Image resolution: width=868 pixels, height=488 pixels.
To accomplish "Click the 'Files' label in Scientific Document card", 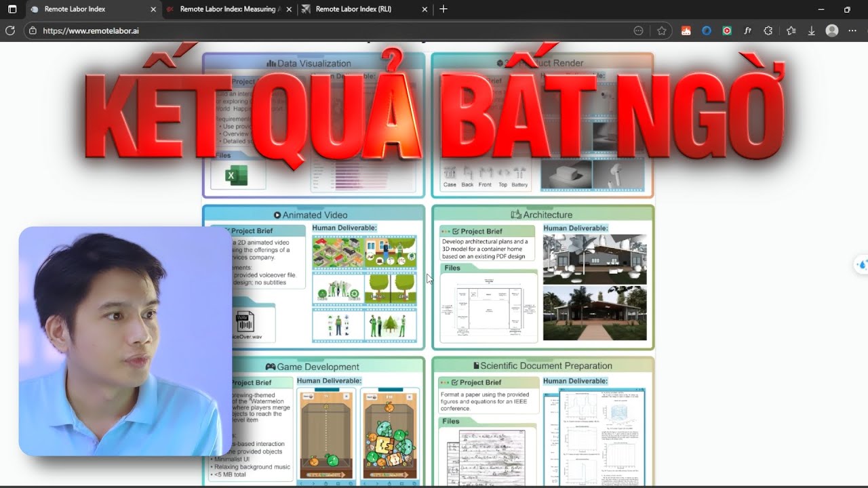I will (451, 422).
